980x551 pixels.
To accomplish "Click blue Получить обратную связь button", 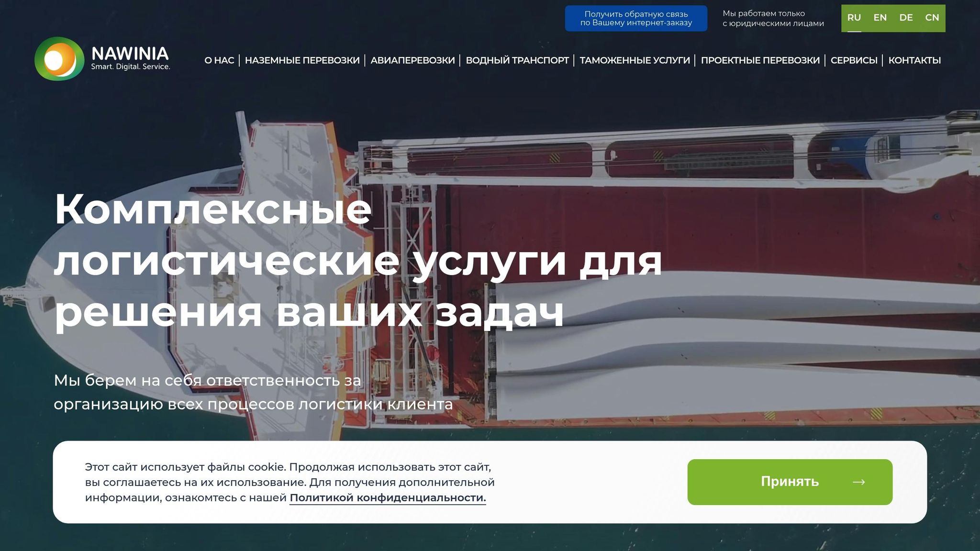I will click(x=635, y=19).
